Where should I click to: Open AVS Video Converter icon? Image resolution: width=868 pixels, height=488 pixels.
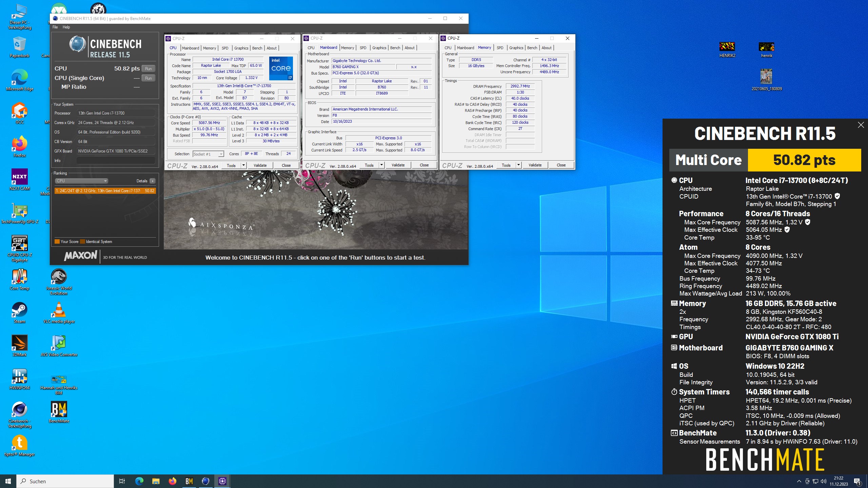(x=59, y=346)
